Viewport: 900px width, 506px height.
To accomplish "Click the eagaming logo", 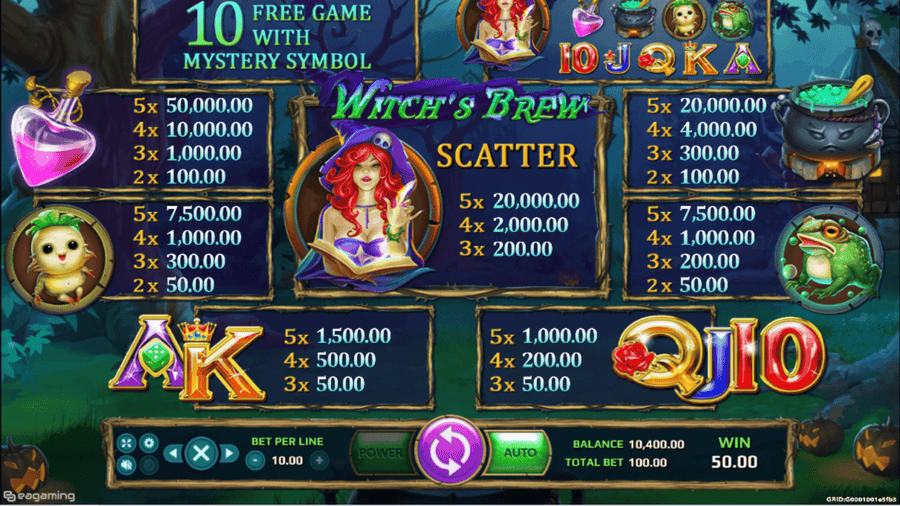I will click(39, 496).
